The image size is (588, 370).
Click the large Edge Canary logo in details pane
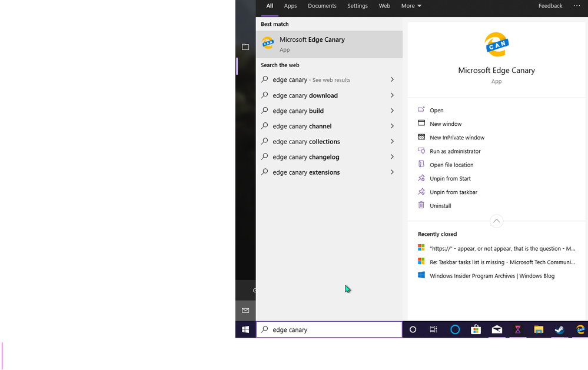[x=497, y=45]
